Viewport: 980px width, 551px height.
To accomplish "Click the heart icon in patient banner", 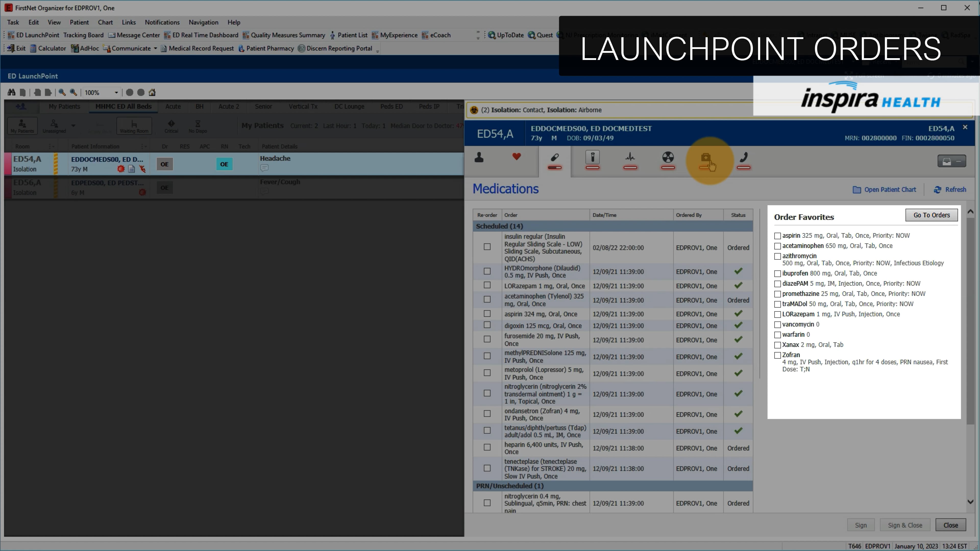I will click(x=516, y=157).
